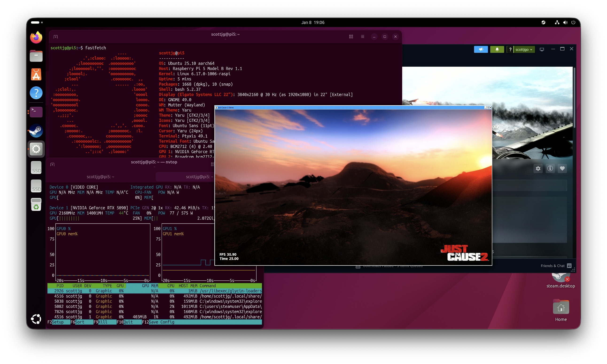The width and height of the screenshot is (607, 364).
Task: Open terminal hamburger menu
Action: click(362, 37)
